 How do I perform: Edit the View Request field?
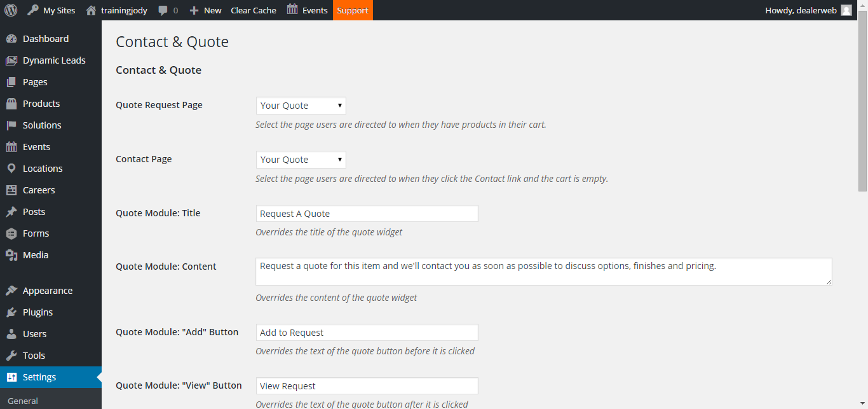tap(367, 386)
